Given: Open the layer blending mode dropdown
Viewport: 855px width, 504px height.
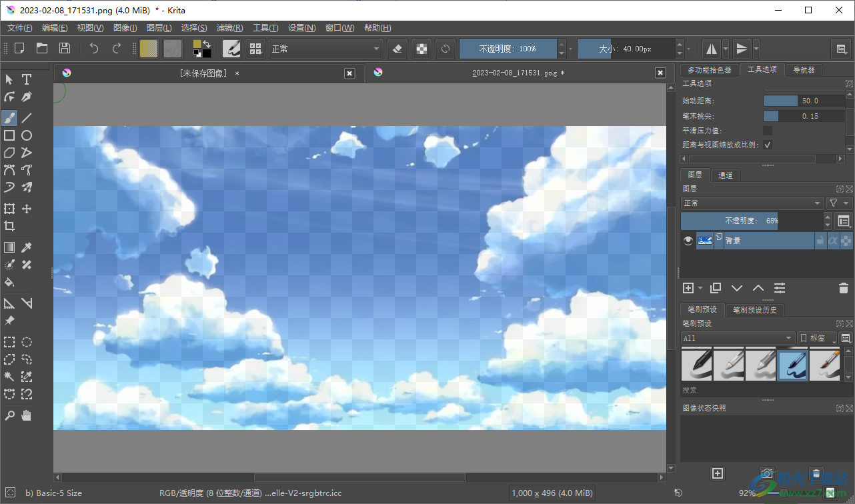Looking at the screenshot, I should [x=752, y=203].
